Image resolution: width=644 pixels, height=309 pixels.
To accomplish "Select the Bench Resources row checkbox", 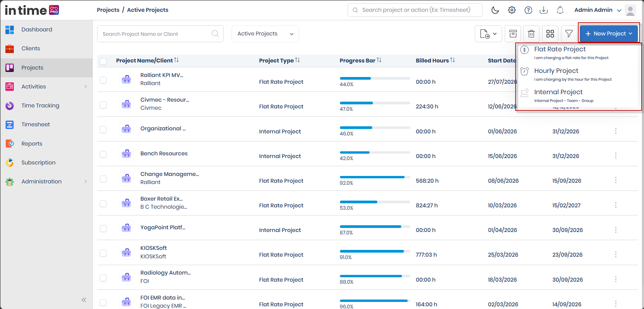I will 103,154.
